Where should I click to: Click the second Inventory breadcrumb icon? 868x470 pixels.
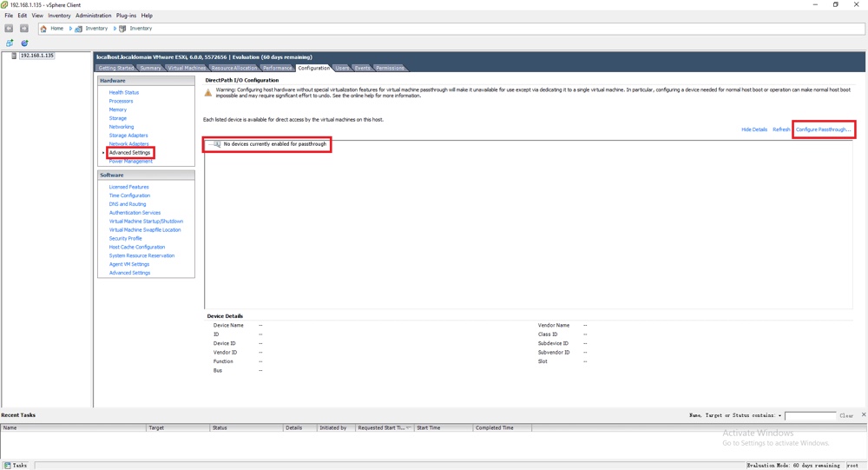tap(123, 29)
